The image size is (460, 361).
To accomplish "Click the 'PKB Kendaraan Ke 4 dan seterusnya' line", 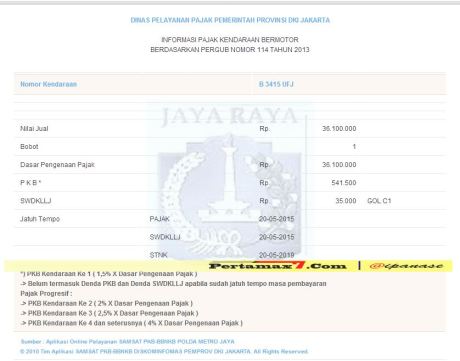I will (132, 323).
